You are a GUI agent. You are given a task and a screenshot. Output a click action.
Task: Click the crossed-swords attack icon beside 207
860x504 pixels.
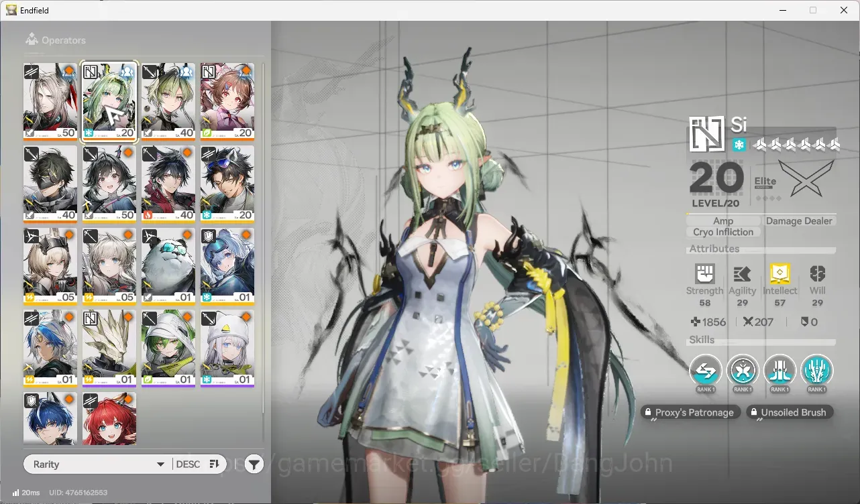pyautogui.click(x=748, y=322)
